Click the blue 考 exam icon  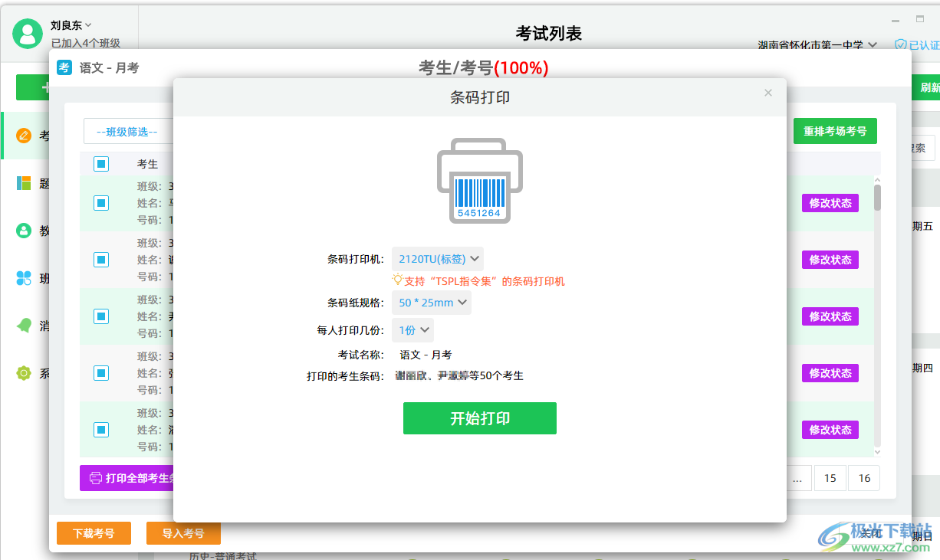(64, 67)
